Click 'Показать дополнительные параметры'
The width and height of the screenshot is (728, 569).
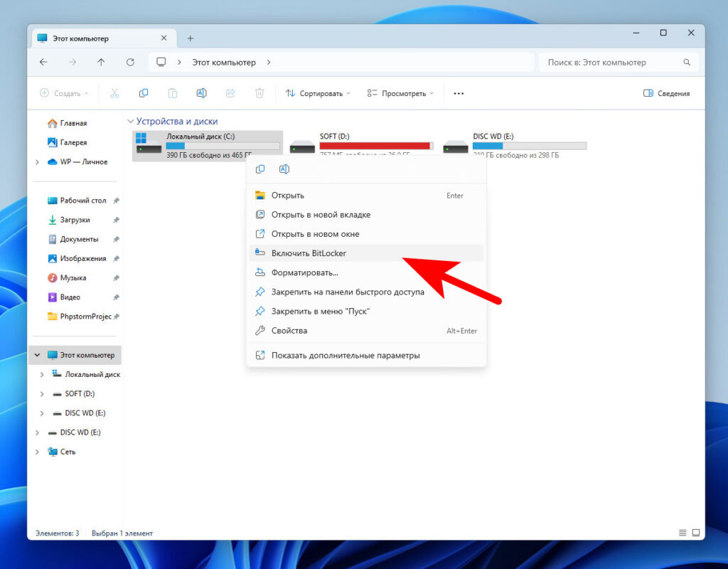click(x=366, y=356)
